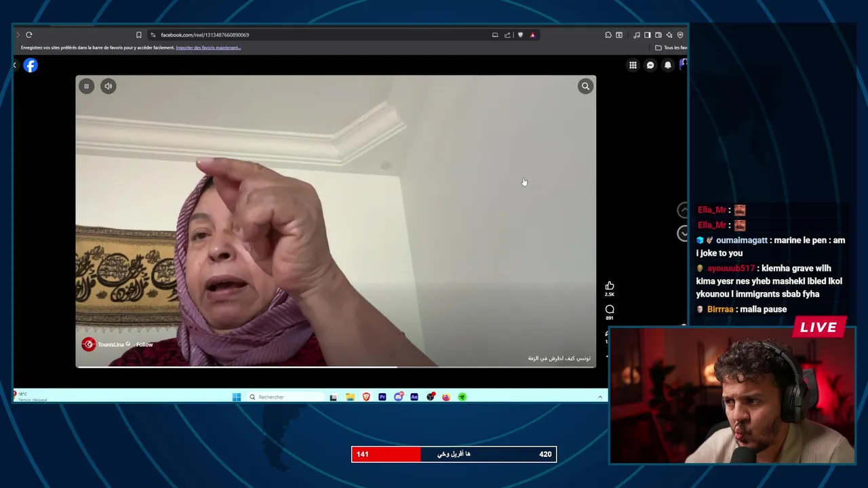The height and width of the screenshot is (488, 868).
Task: Click oumaimagatt's username in chat
Action: point(742,240)
